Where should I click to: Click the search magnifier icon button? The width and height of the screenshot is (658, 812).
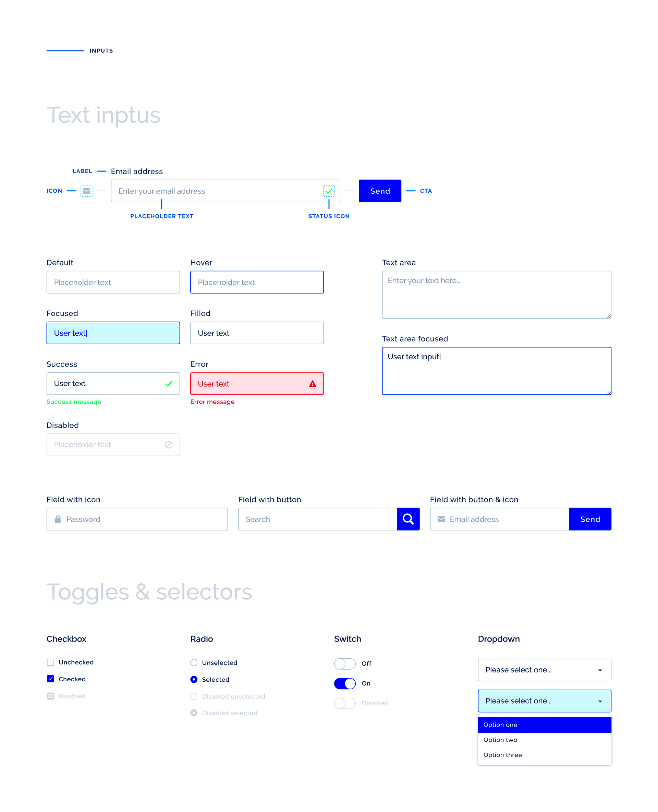coord(408,519)
